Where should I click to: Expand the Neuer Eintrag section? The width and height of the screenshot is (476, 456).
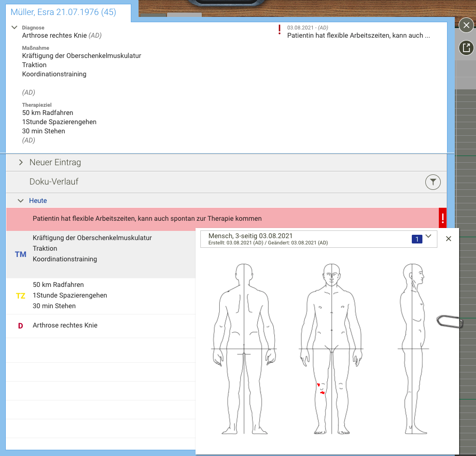(20, 162)
